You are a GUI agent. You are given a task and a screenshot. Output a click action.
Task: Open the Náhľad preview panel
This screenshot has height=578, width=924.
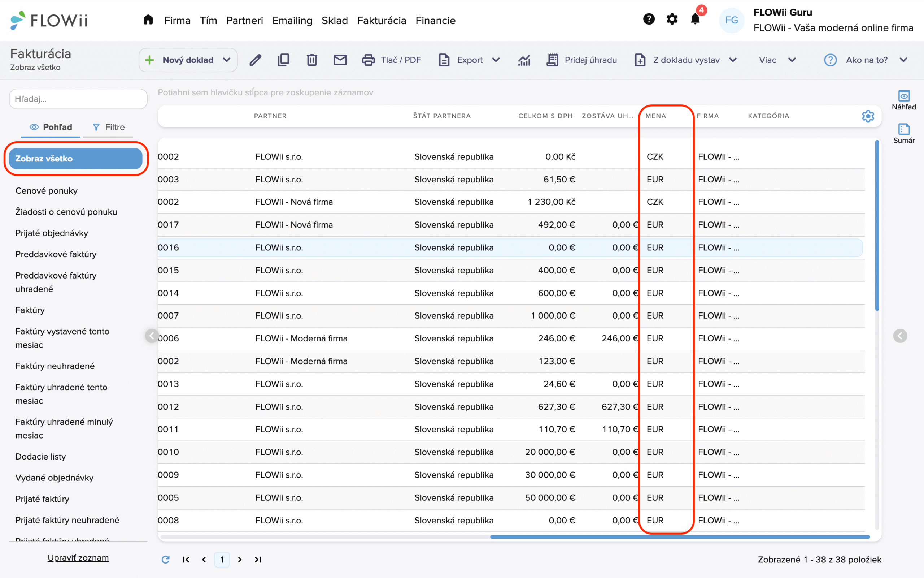904,100
